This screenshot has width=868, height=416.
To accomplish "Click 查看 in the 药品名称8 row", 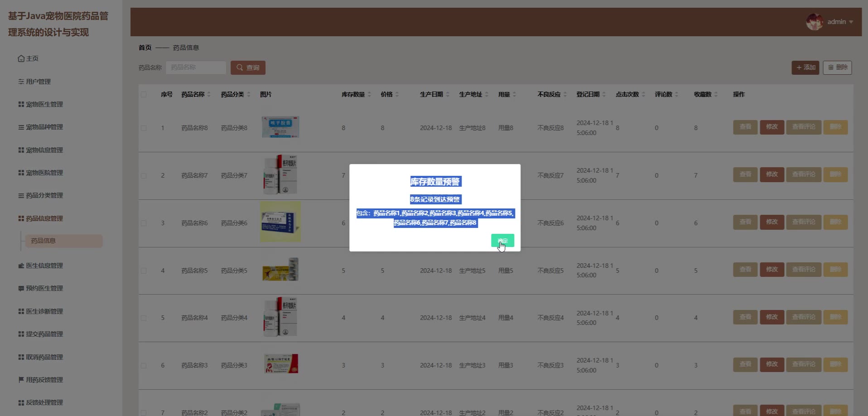I will pyautogui.click(x=745, y=127).
